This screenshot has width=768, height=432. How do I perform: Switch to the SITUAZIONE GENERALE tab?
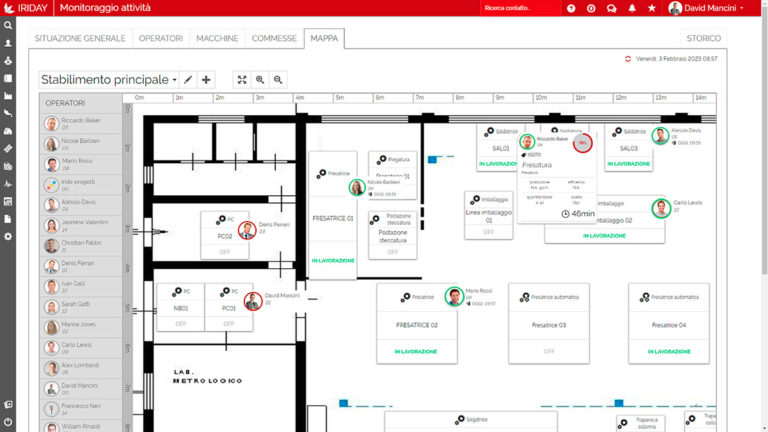80,38
